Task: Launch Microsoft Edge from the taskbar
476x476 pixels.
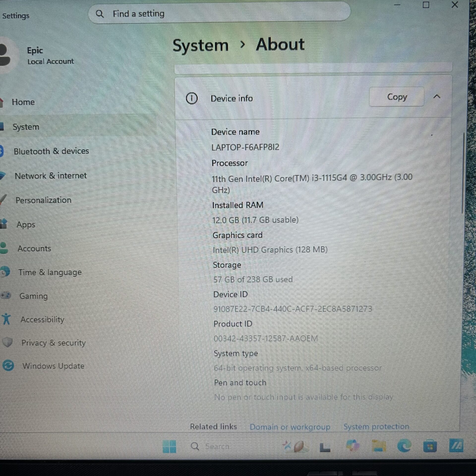Action: 404,446
